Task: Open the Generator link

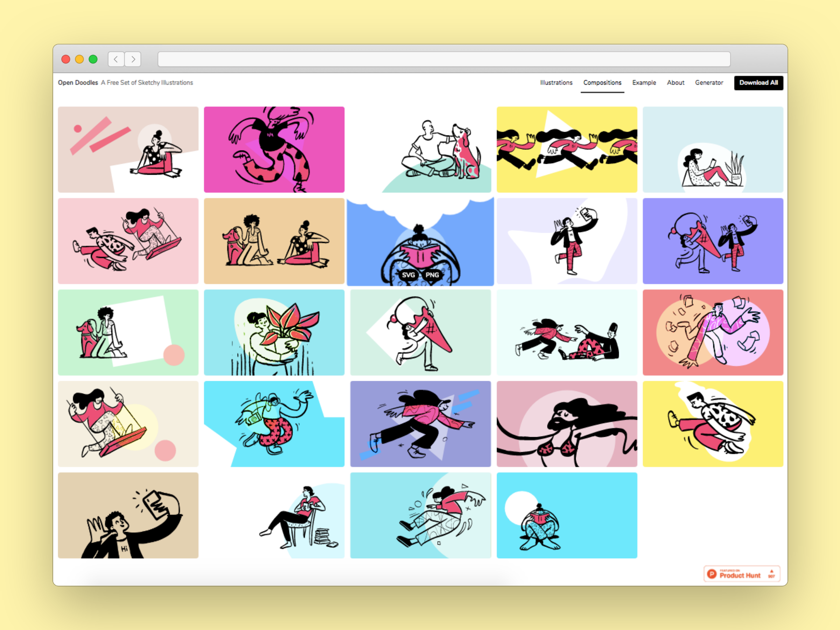Action: [709, 83]
